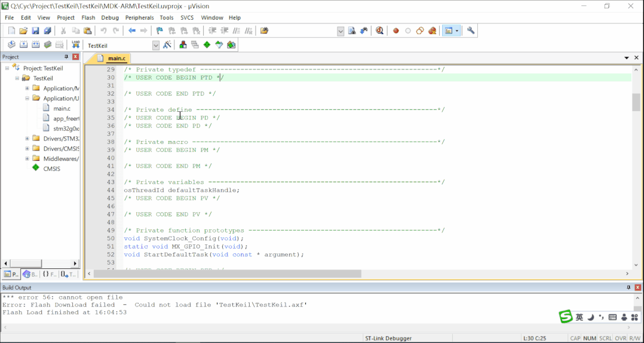Screen dimensions: 644x343
Task: Open the File menu
Action: pyautogui.click(x=9, y=18)
